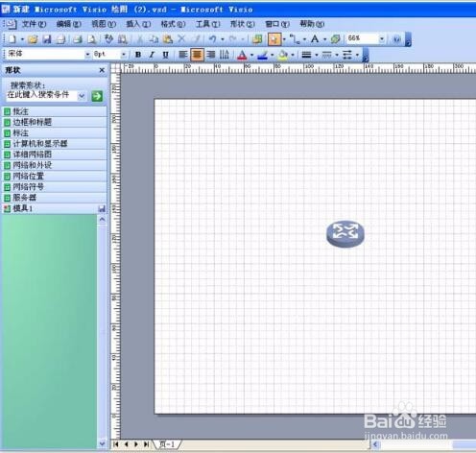Toggle Underline formatting

coord(165,55)
